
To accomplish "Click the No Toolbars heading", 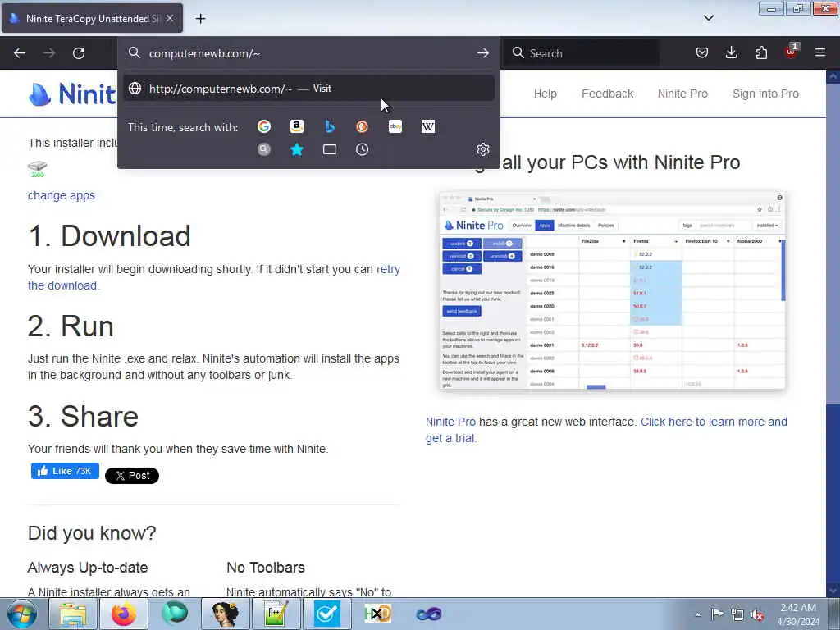I will tap(266, 568).
